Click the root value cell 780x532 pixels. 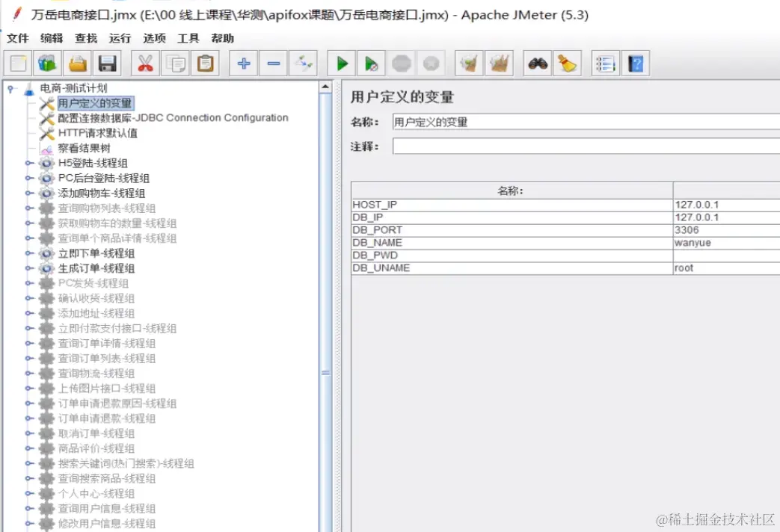(x=726, y=268)
